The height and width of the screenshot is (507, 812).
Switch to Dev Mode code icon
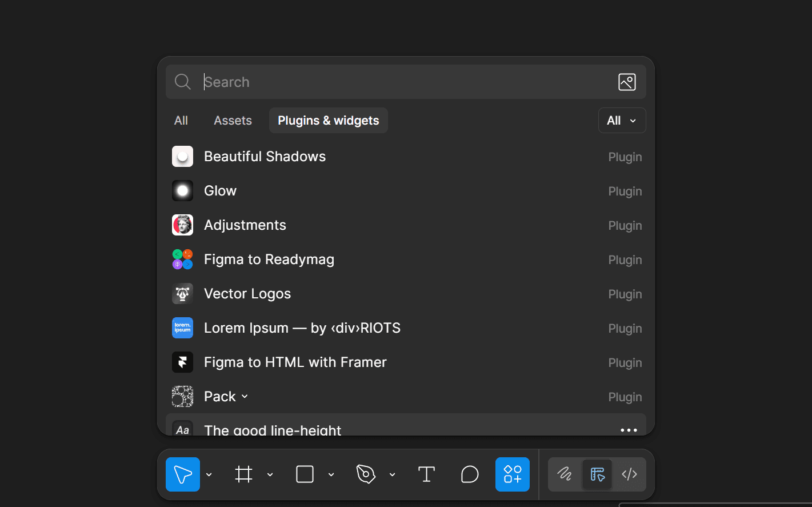[629, 474]
